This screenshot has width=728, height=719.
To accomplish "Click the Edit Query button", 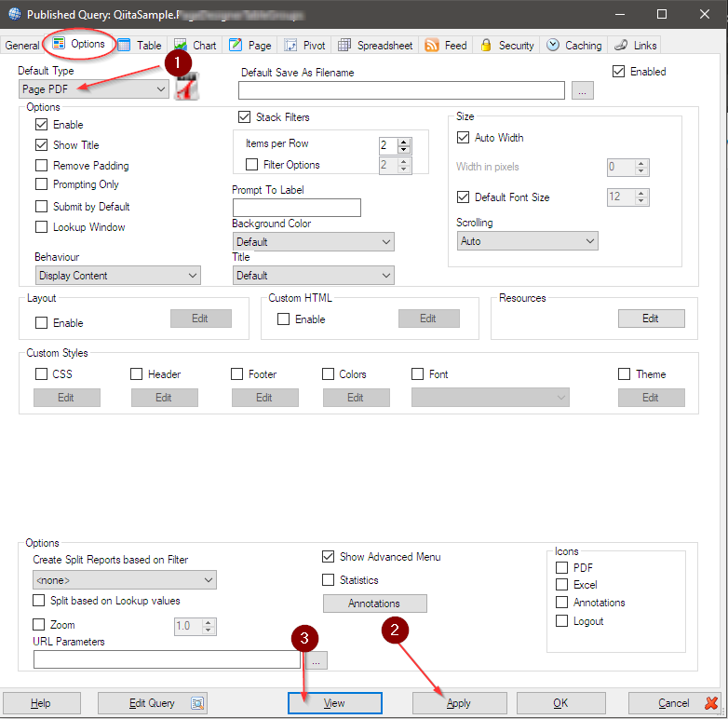I will tap(153, 703).
